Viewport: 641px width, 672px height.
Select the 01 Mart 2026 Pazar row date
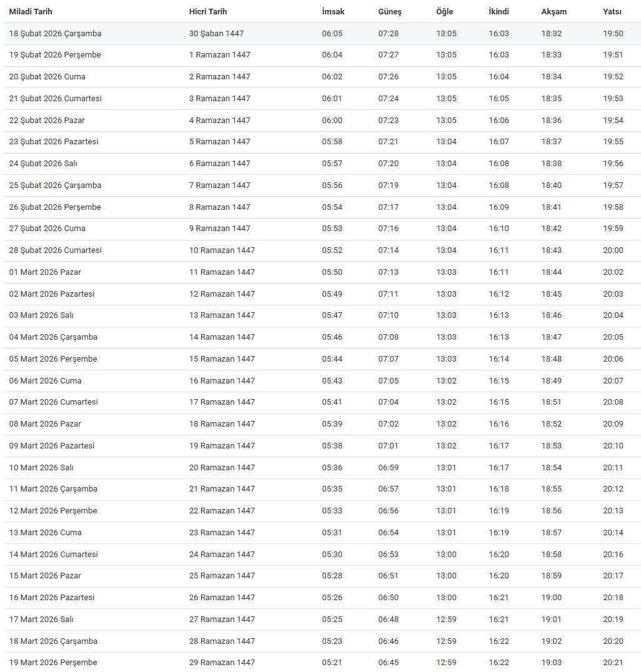(45, 272)
